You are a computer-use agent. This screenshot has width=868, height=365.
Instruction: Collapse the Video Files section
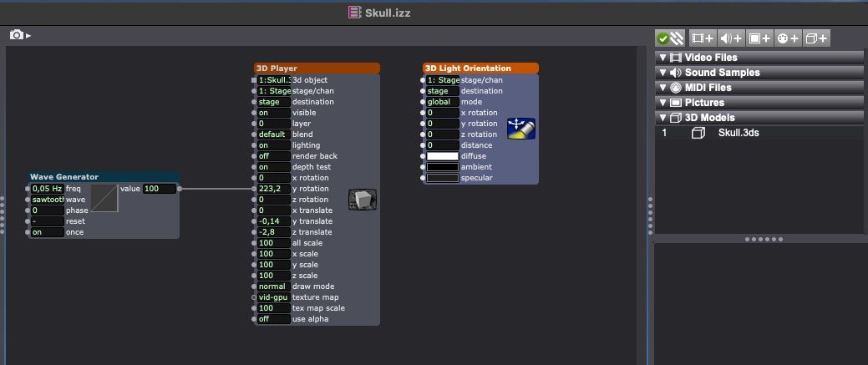[x=662, y=57]
